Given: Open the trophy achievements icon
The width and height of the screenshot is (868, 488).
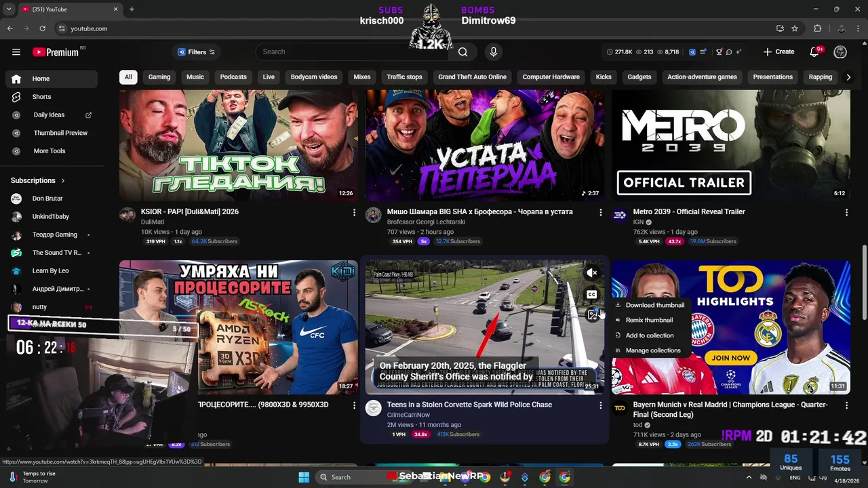Looking at the screenshot, I should [x=719, y=52].
